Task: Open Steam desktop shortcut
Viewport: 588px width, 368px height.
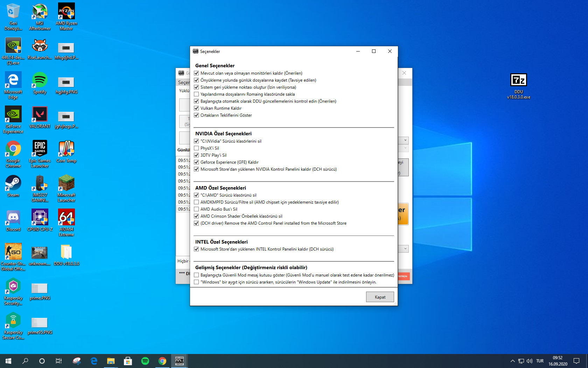Action: coord(13,186)
